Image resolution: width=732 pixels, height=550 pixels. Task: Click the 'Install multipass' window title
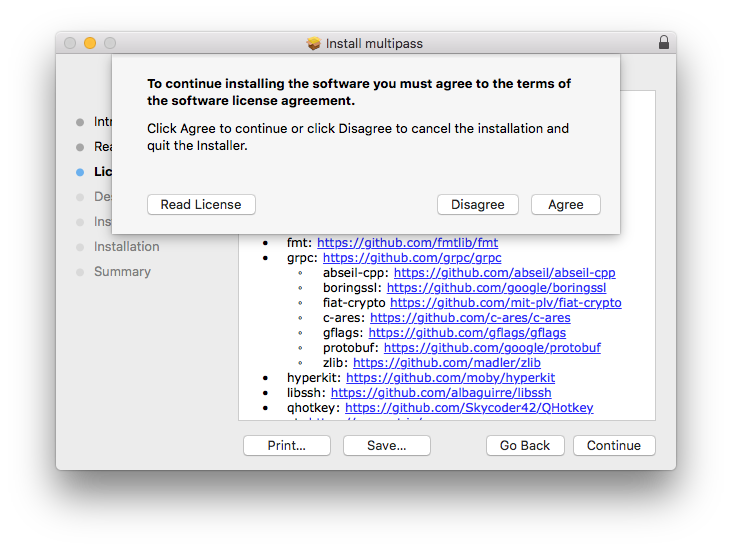point(374,43)
